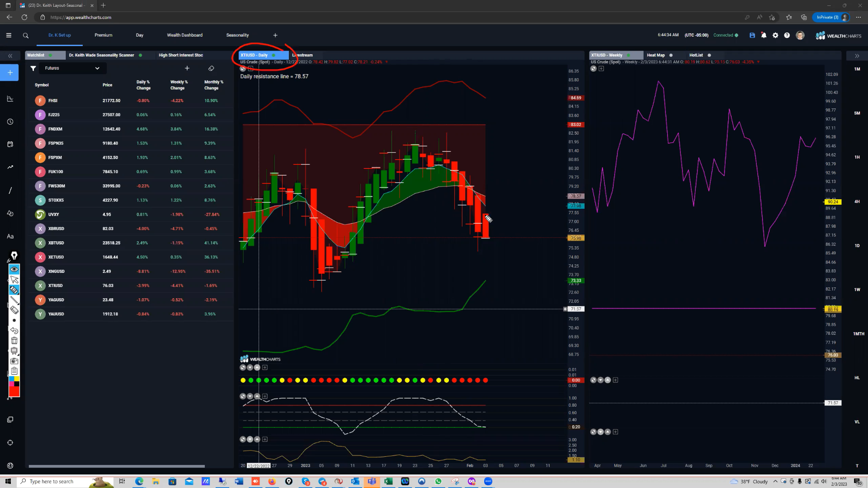Viewport: 868px width, 488px height.
Task: Expand right panel with double chevron
Action: click(857, 56)
